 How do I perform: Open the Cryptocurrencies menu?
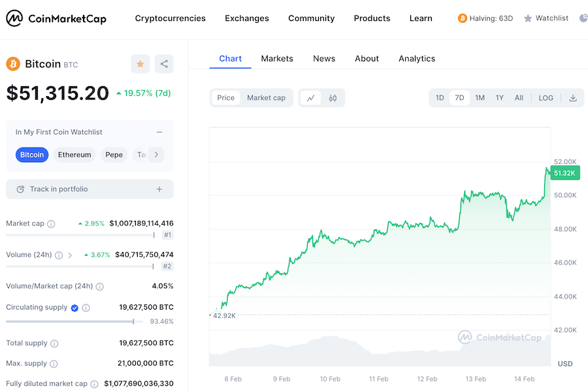click(x=171, y=18)
